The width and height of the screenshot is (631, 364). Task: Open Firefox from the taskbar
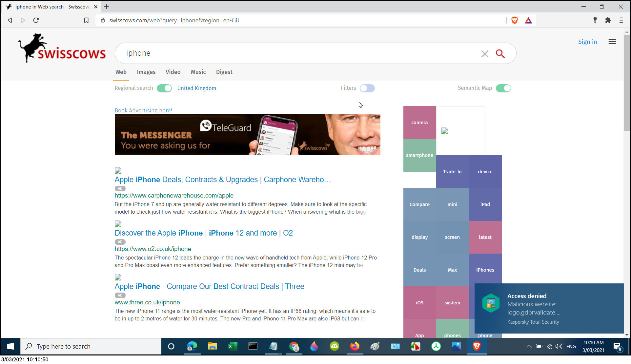click(x=355, y=346)
